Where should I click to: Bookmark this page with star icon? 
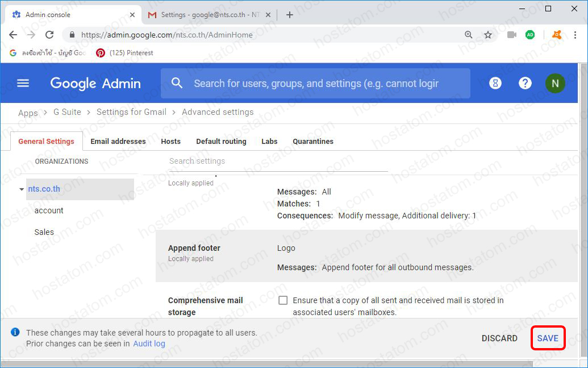pos(488,35)
